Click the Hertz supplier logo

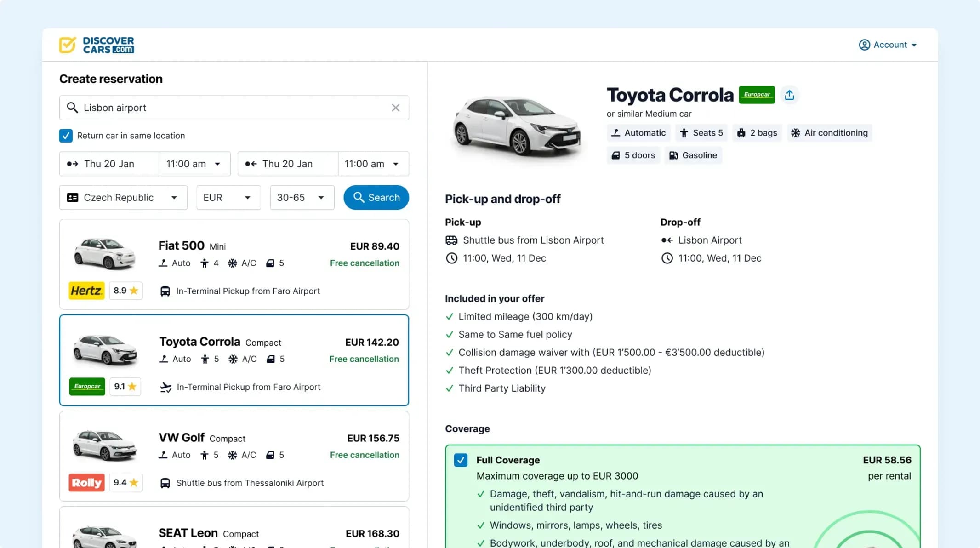pos(86,291)
